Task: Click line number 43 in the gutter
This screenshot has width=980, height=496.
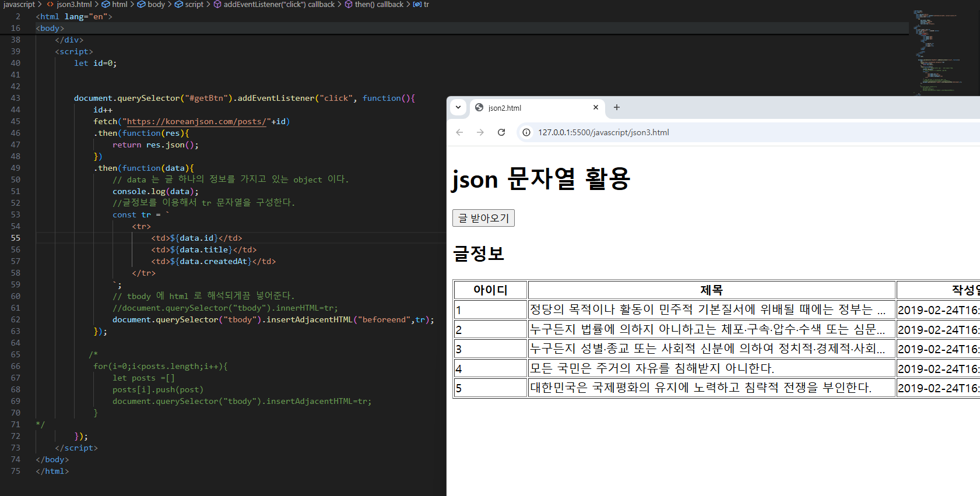Action: coord(15,98)
